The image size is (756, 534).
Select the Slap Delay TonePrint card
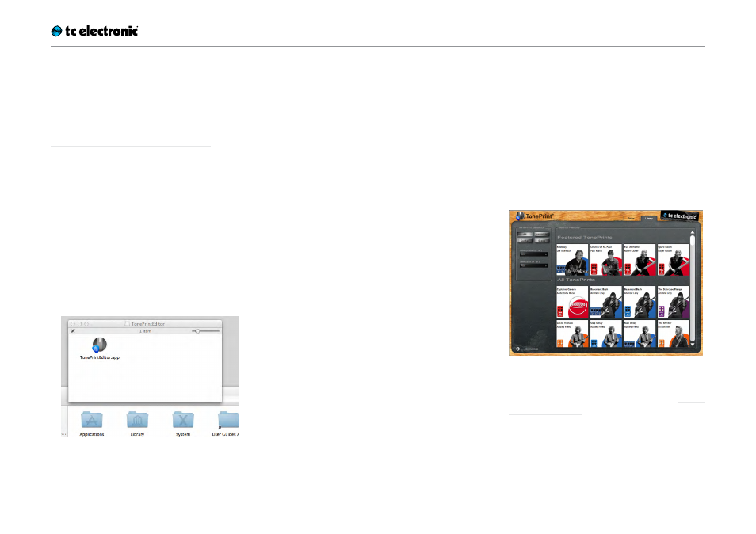(640, 334)
